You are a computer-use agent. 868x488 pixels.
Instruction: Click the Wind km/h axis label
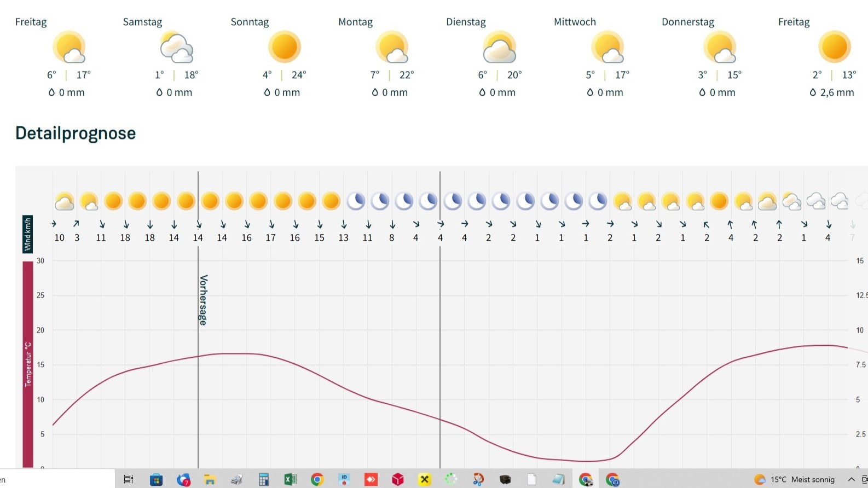pyautogui.click(x=28, y=234)
